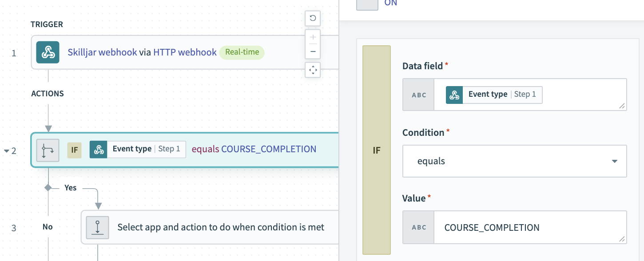644x261 pixels.
Task: Toggle ABC mode beside Value field
Action: click(418, 227)
